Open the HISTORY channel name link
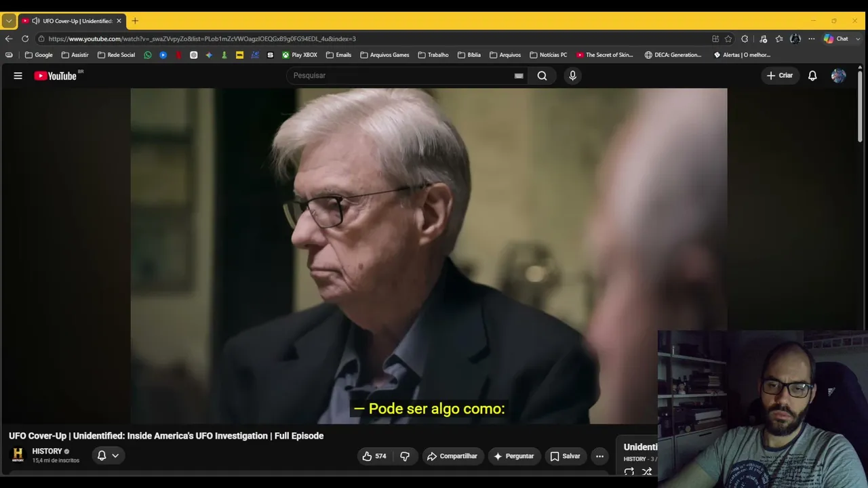The height and width of the screenshot is (488, 868). (47, 451)
